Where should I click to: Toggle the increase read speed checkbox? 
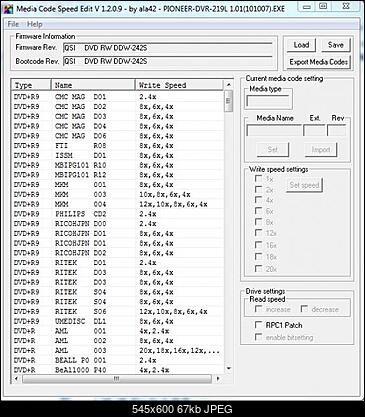[x=258, y=309]
